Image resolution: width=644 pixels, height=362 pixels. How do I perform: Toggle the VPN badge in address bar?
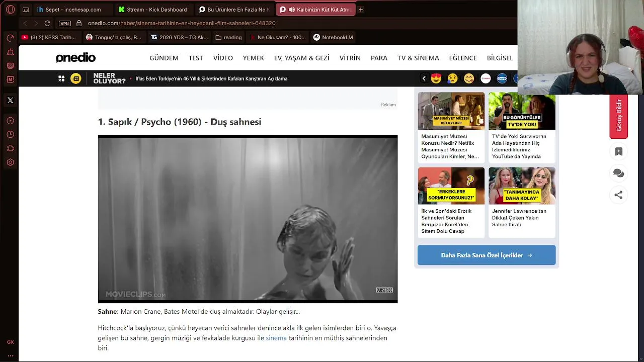(x=64, y=23)
